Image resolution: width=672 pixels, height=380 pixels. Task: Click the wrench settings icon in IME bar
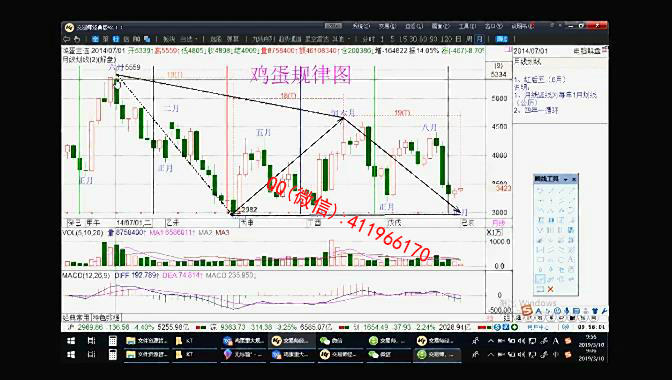(x=604, y=311)
